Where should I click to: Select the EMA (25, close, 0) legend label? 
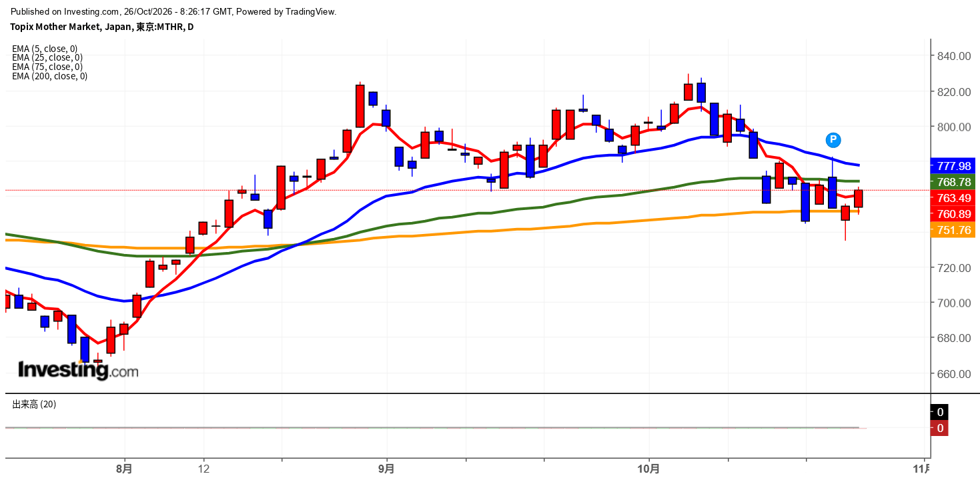[47, 57]
